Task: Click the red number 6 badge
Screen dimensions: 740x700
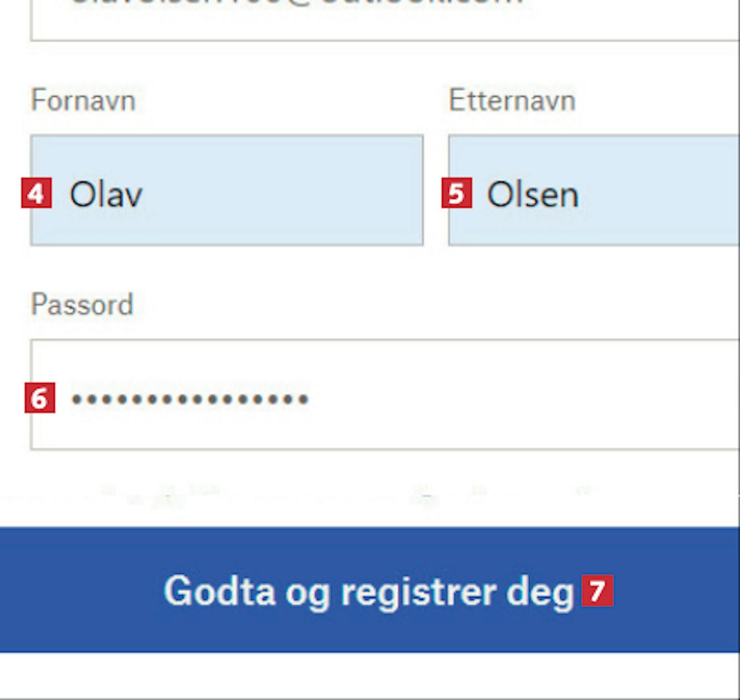Action: pyautogui.click(x=40, y=398)
